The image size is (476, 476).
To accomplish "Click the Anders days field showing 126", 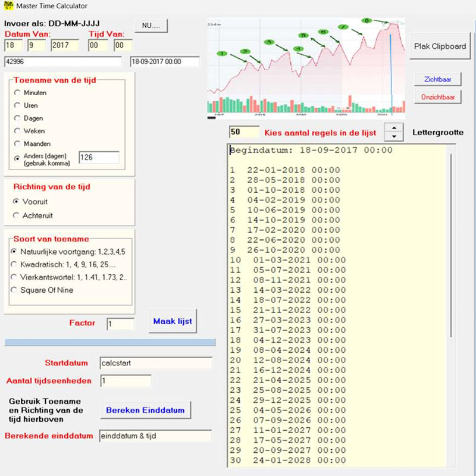I will coord(99,157).
